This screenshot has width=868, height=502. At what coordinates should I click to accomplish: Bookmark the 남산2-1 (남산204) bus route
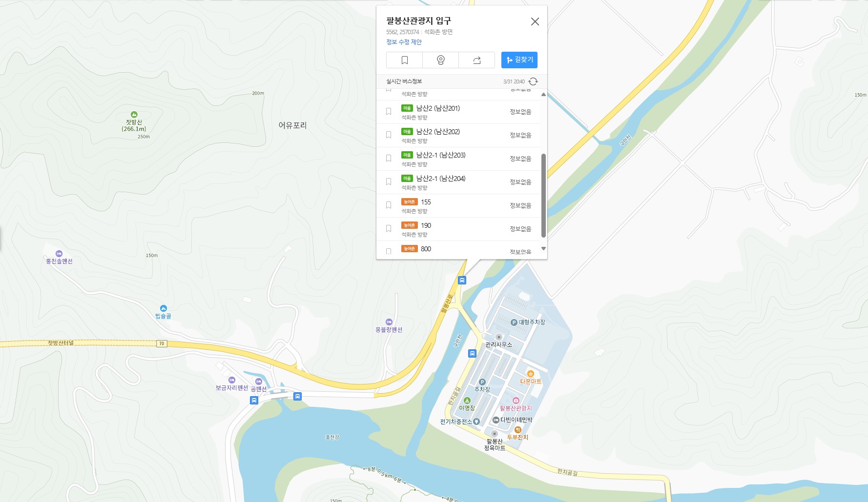tap(389, 182)
